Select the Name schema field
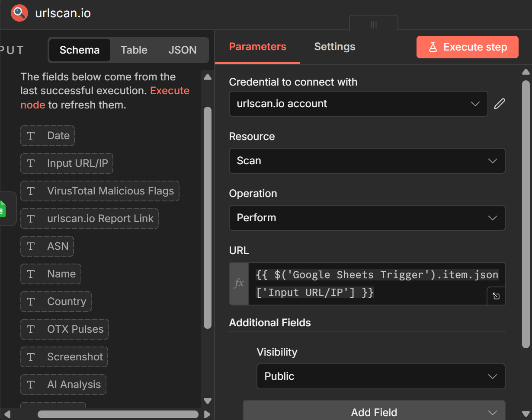532x420 pixels. (51, 274)
